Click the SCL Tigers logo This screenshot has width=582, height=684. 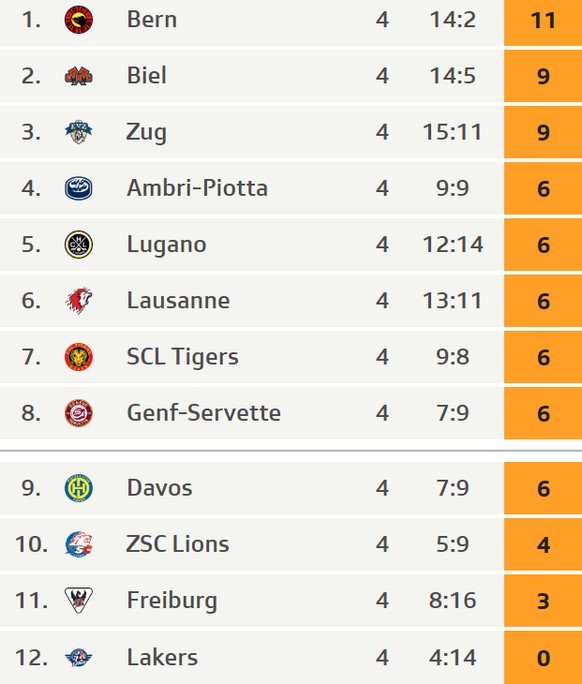(79, 357)
